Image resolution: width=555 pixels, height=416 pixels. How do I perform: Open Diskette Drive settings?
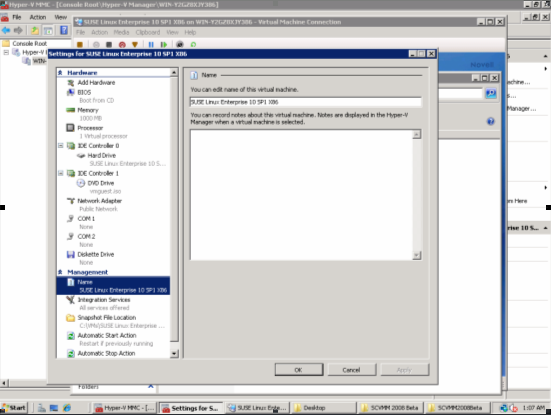pyautogui.click(x=96, y=254)
